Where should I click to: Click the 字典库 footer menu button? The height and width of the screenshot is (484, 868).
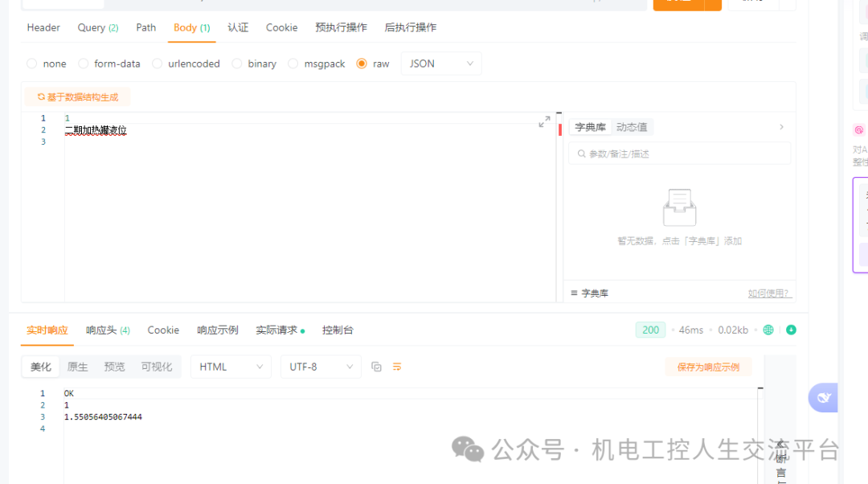pyautogui.click(x=590, y=293)
